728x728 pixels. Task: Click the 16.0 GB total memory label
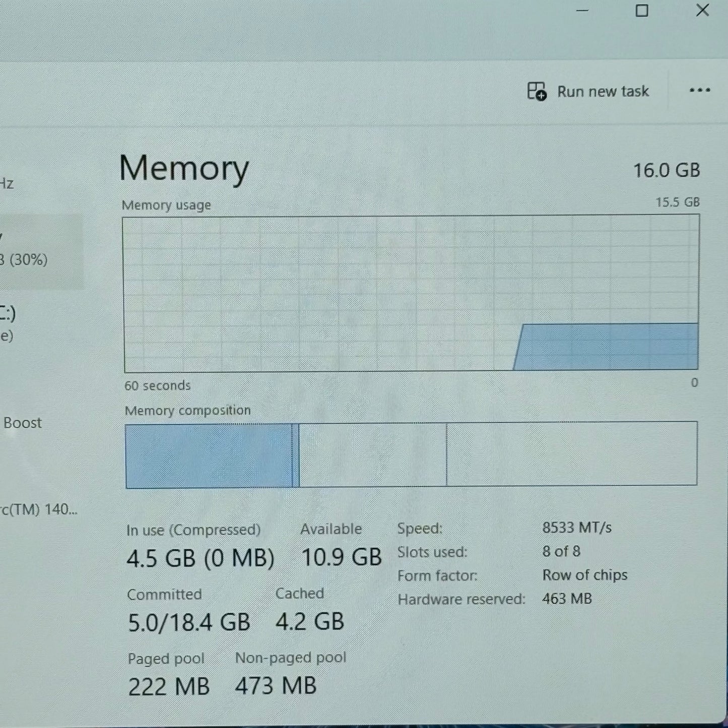point(666,170)
